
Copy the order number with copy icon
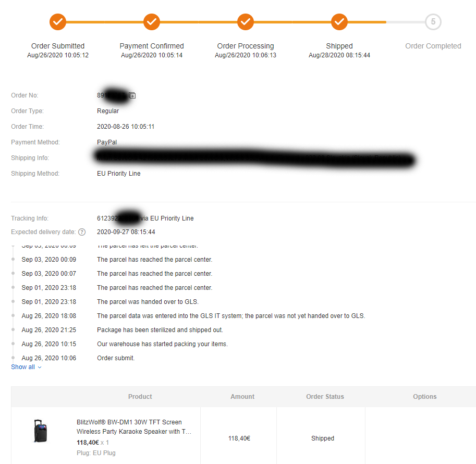pyautogui.click(x=132, y=95)
